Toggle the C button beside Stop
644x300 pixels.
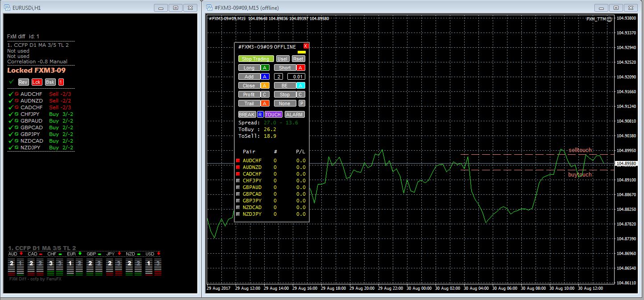pyautogui.click(x=301, y=95)
